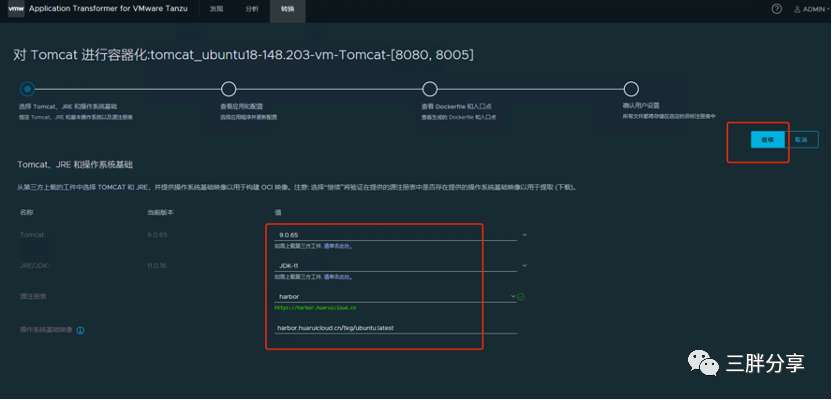The width and height of the screenshot is (832, 400).
Task: Click the current version value 9.0.65
Action: click(157, 234)
